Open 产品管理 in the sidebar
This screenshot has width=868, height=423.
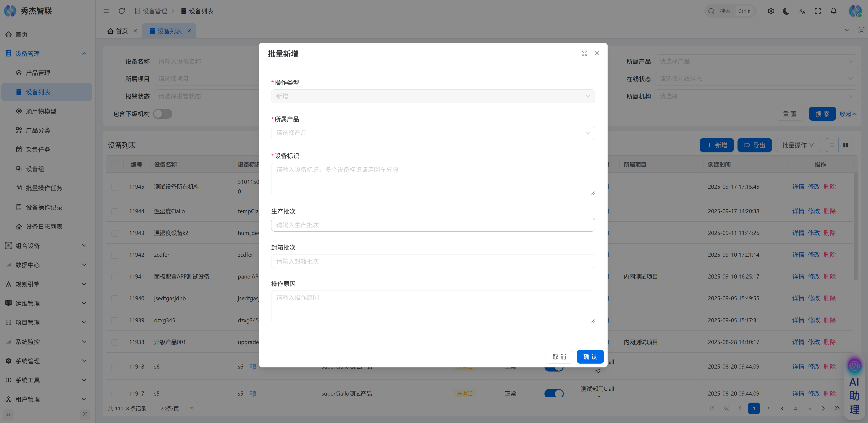coord(38,73)
